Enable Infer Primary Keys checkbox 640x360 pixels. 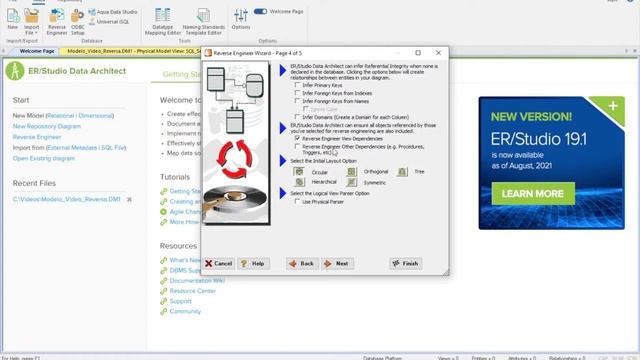tap(297, 85)
